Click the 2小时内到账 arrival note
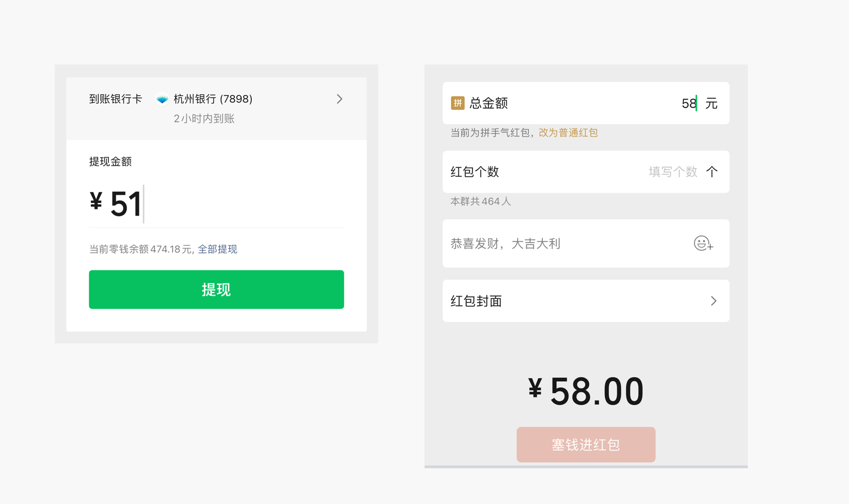This screenshot has height=504, width=849. click(x=204, y=119)
